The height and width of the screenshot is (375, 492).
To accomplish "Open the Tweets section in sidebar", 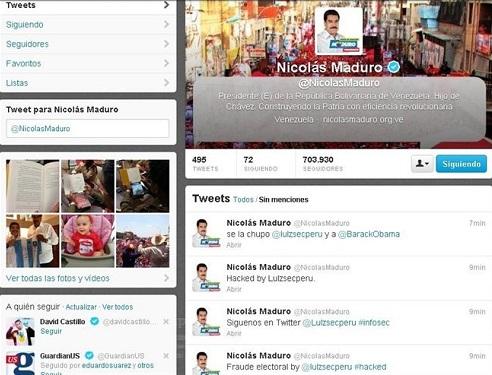I will pyautogui.click(x=88, y=6).
